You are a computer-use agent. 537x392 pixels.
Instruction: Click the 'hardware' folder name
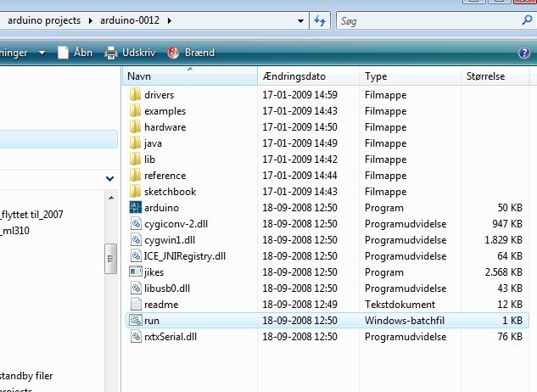coord(165,127)
